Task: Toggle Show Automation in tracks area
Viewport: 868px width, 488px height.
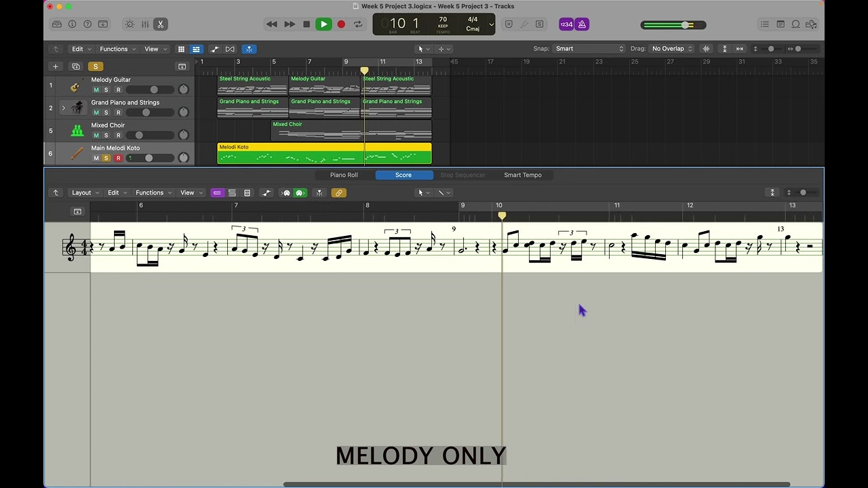Action: click(x=215, y=49)
